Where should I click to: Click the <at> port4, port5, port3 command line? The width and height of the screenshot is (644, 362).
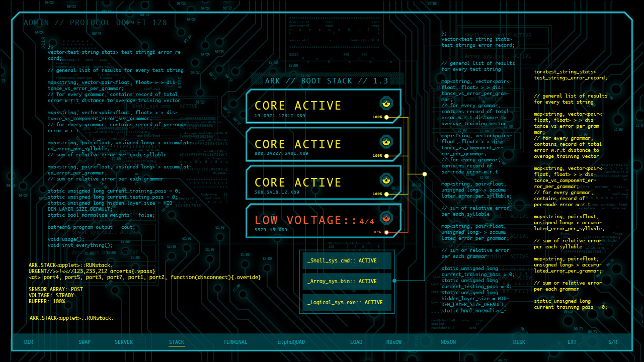145,277
